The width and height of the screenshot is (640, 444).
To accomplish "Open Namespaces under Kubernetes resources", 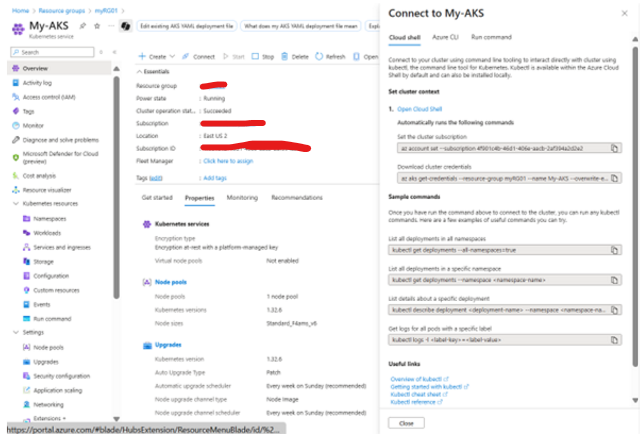I will coord(49,219).
